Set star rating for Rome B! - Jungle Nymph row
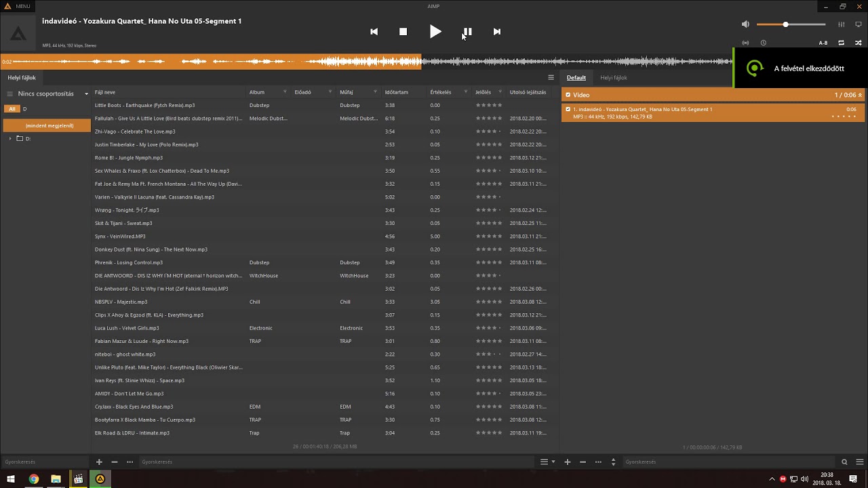 tap(489, 158)
